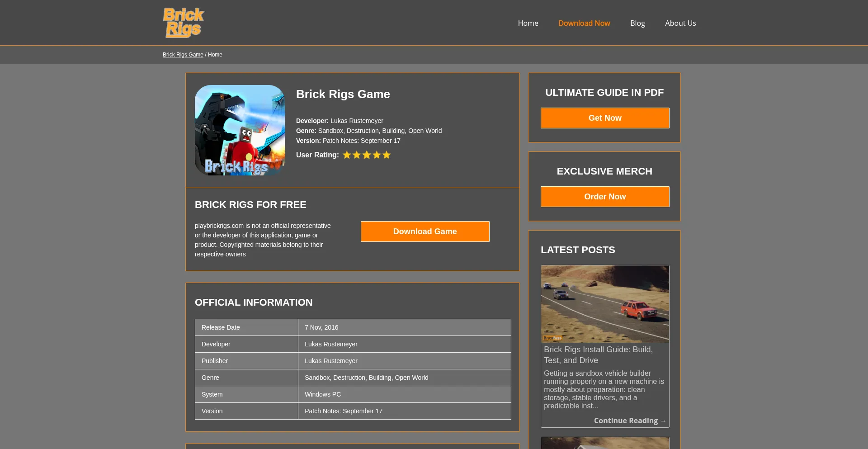Select the '7 Nov, 2016' release date cell
This screenshot has width=868, height=449.
tap(405, 327)
